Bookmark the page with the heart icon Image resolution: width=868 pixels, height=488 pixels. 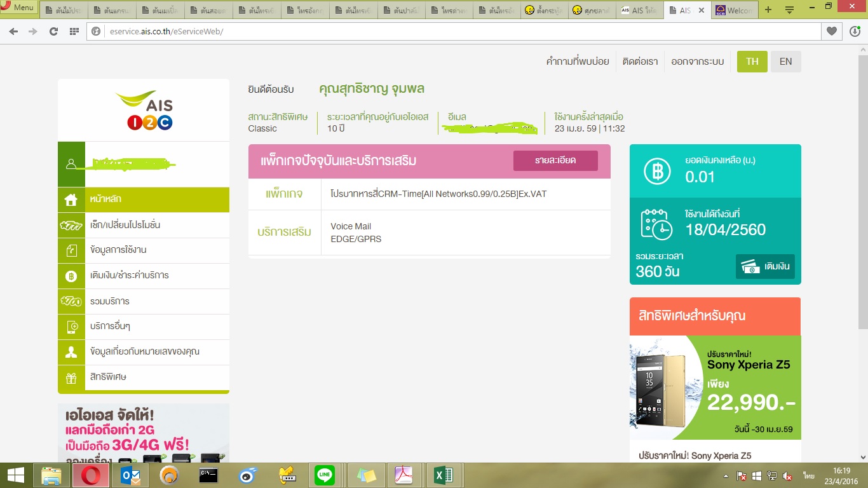coord(831,31)
